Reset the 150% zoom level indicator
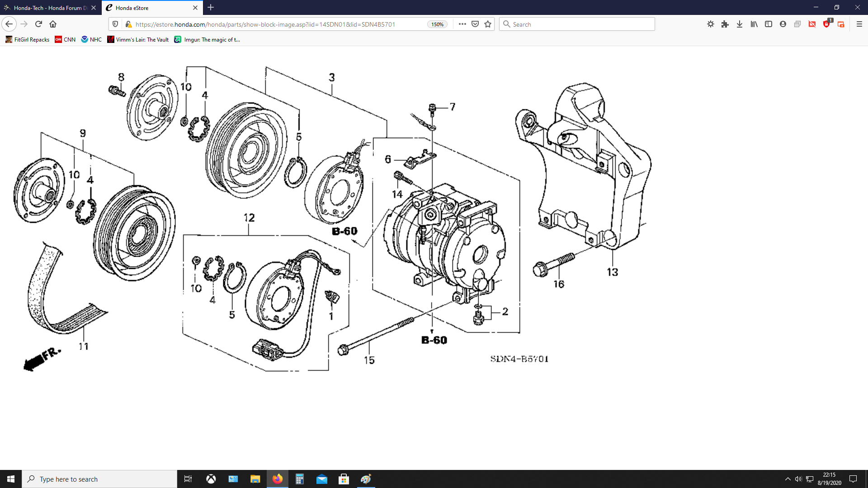868x488 pixels. (437, 24)
